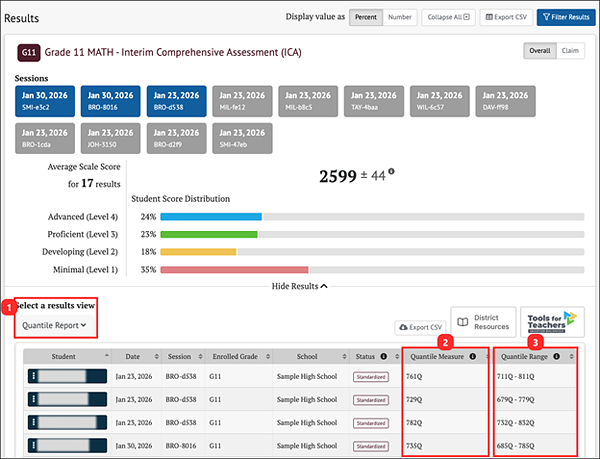The height and width of the screenshot is (459, 600).
Task: Export the student table CSV
Action: (x=421, y=327)
